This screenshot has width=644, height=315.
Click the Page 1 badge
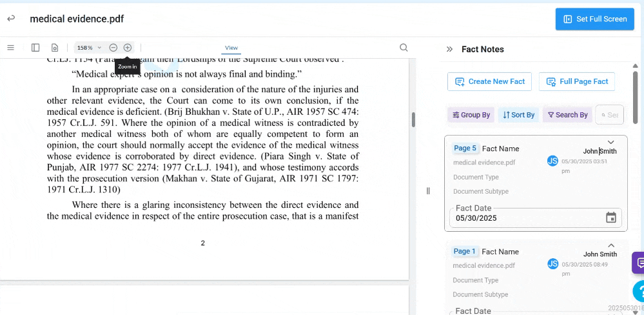coord(465,251)
